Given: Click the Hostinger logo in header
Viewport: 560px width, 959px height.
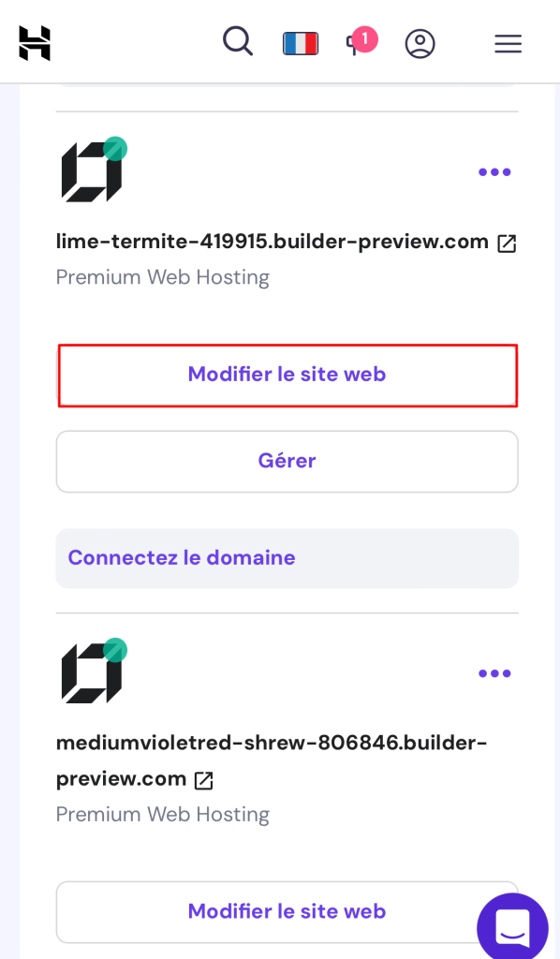Looking at the screenshot, I should [x=35, y=43].
